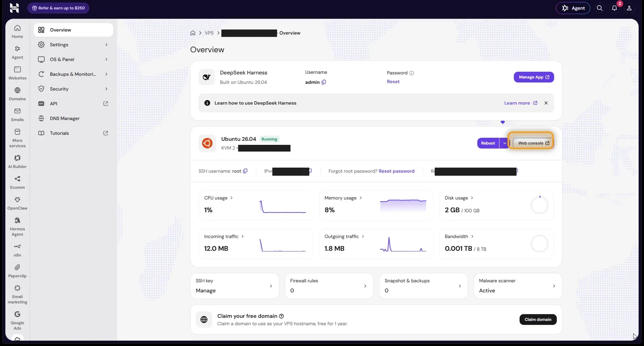The image size is (644, 346).
Task: Click the Reset password link
Action: [x=396, y=171]
